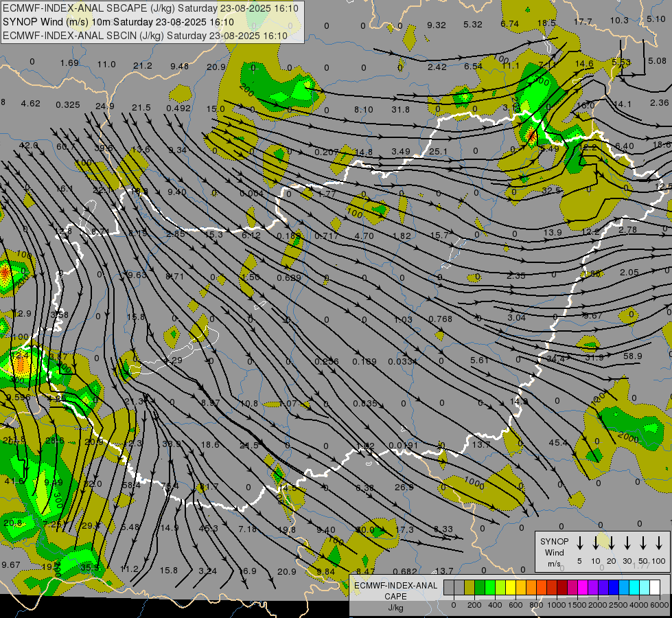
Task: Click the map value 60.7
Action: [x=66, y=147]
